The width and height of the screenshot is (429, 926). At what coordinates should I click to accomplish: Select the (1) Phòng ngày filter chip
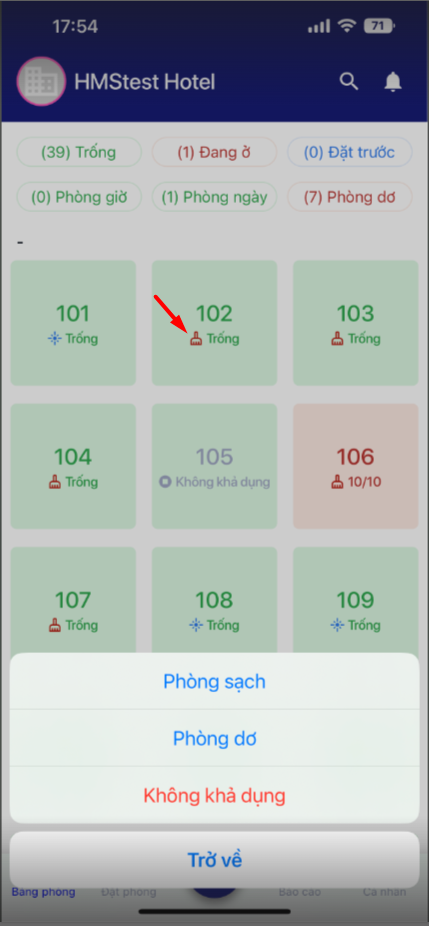[214, 197]
